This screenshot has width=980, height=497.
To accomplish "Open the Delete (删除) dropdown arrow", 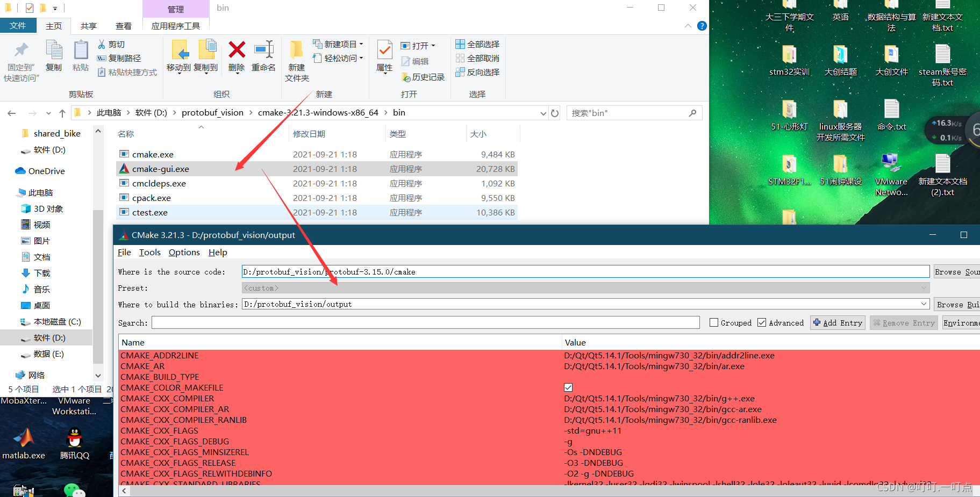I will tap(237, 74).
